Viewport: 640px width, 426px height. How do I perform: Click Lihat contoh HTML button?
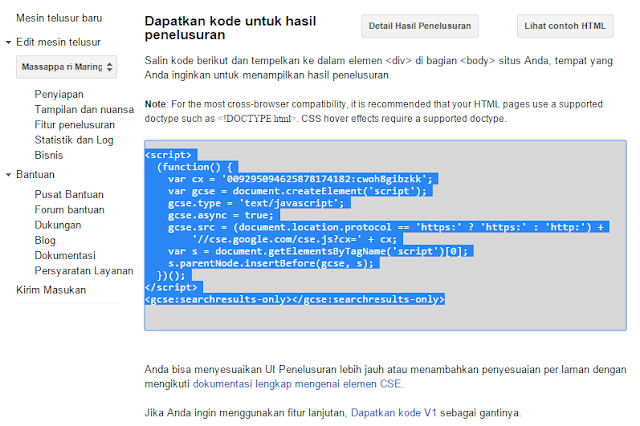tap(565, 26)
